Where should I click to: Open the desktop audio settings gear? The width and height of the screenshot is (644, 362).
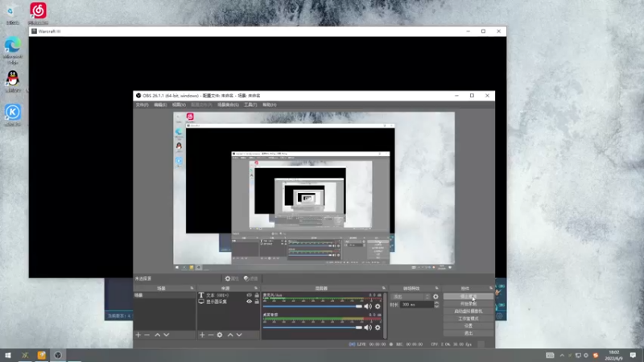pos(378,327)
